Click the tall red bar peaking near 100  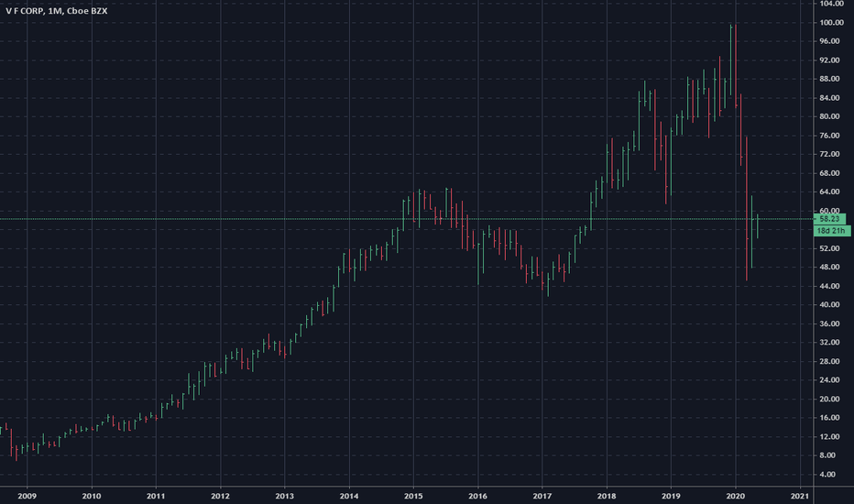tap(736, 65)
